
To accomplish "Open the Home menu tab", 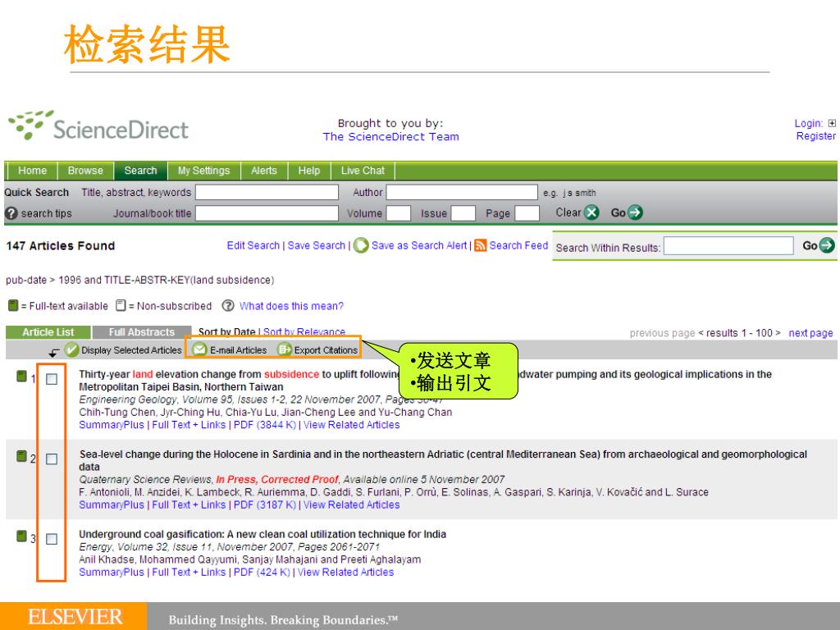I will 32,171.
